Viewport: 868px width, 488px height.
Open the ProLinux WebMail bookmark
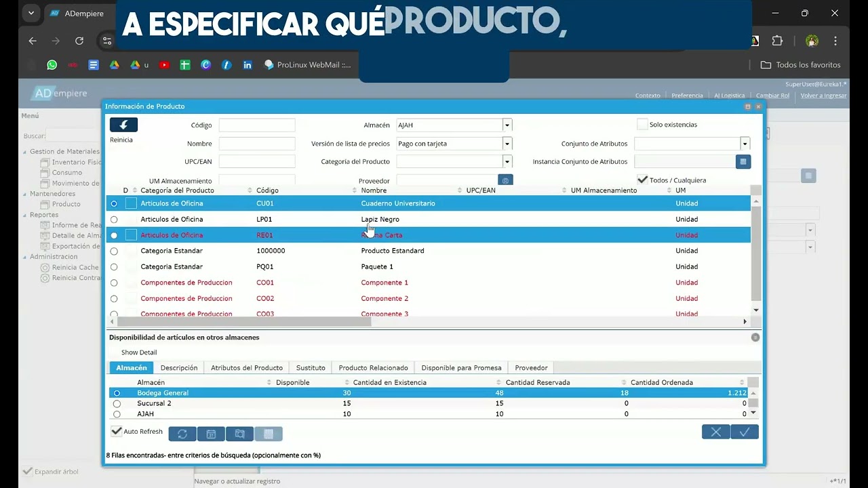(x=308, y=65)
